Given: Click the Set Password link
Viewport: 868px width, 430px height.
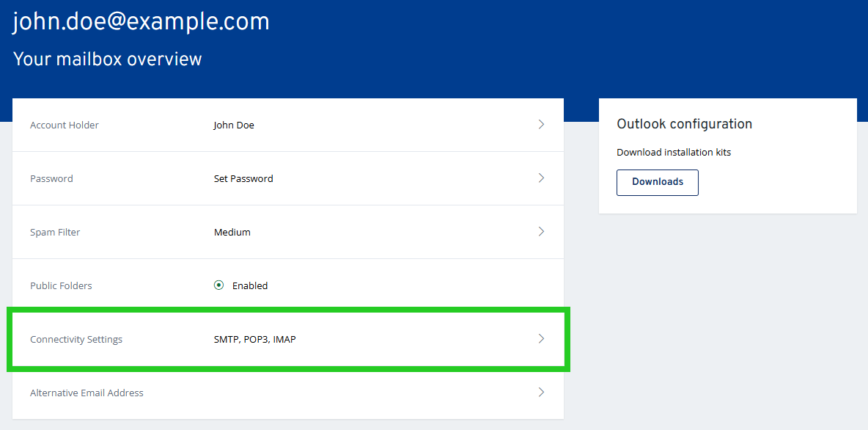Looking at the screenshot, I should pyautogui.click(x=243, y=178).
